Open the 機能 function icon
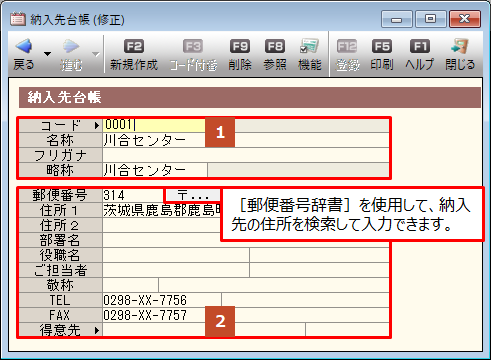491x360 pixels. (x=310, y=46)
